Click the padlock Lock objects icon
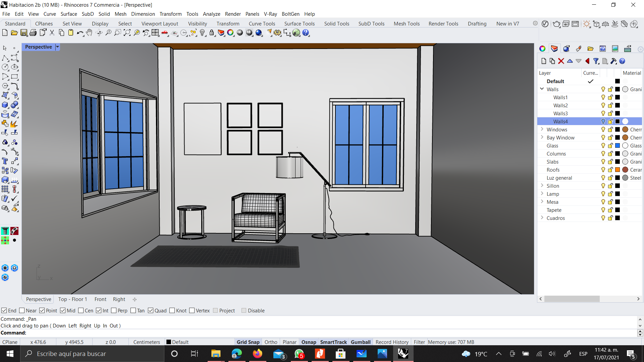 (x=212, y=33)
